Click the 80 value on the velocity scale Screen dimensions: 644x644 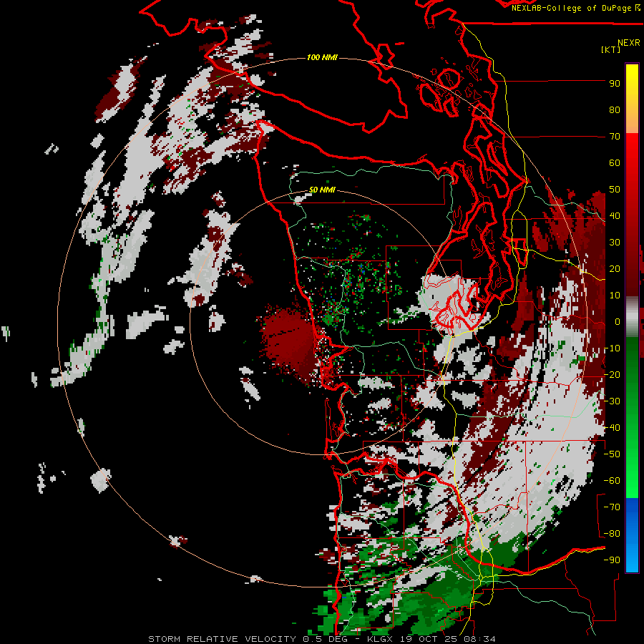pos(615,109)
